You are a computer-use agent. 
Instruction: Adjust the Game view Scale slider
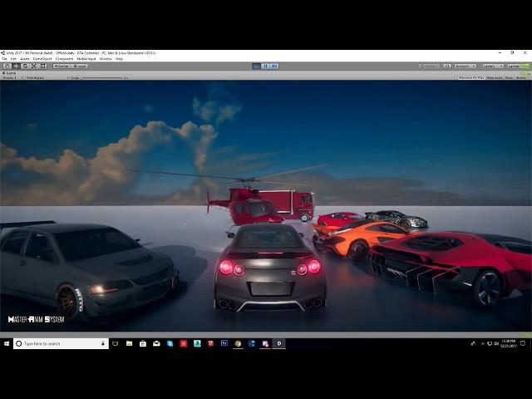101,78
